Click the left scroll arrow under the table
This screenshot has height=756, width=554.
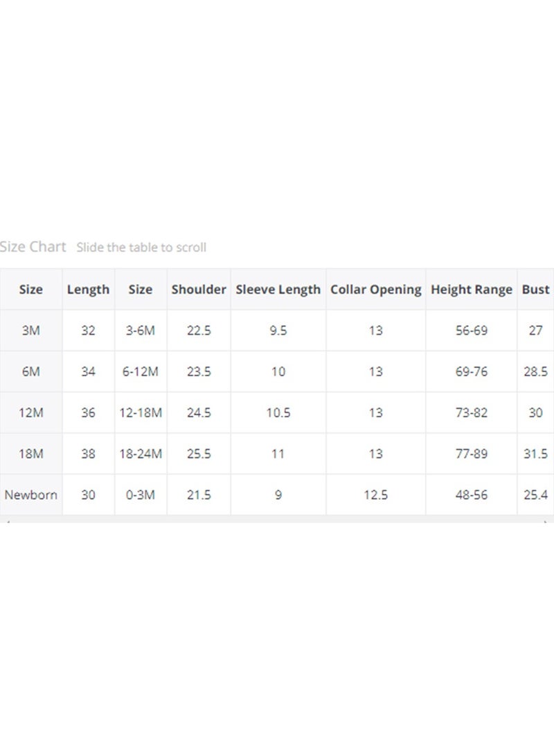(x=8, y=521)
